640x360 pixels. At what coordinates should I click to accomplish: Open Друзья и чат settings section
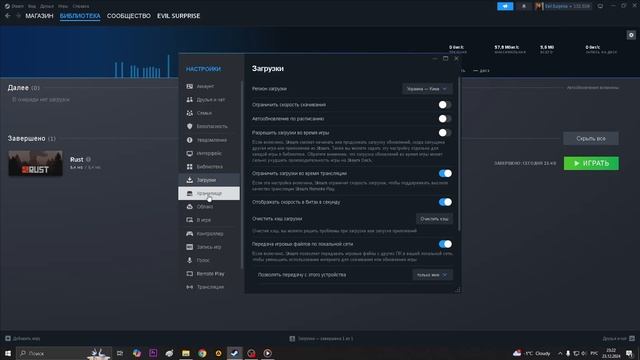[x=209, y=100]
